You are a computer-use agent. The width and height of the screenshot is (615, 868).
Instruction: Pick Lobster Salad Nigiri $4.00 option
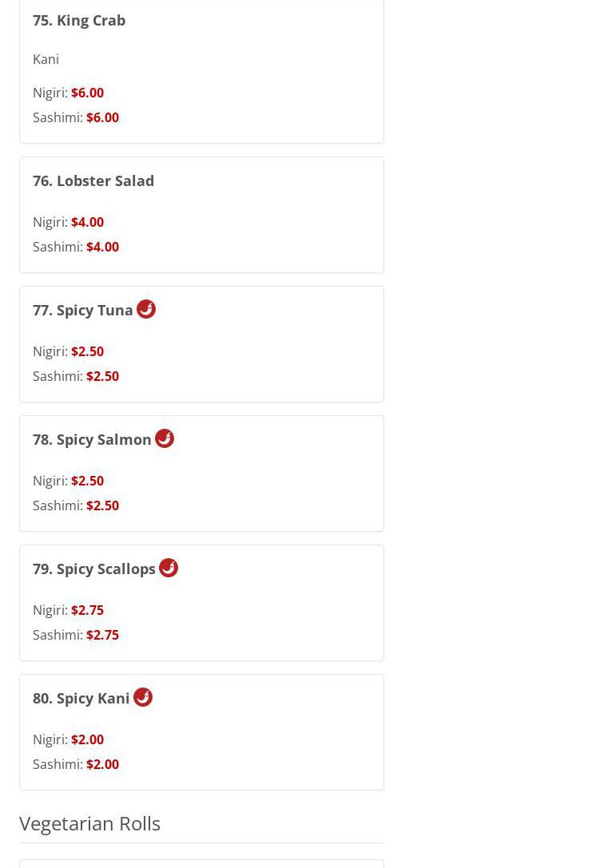[x=68, y=222]
